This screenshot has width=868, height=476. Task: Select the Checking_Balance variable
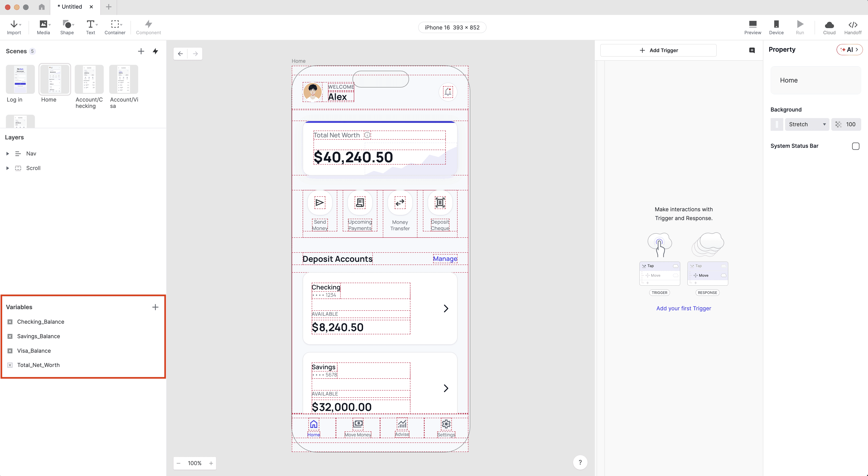tap(41, 322)
